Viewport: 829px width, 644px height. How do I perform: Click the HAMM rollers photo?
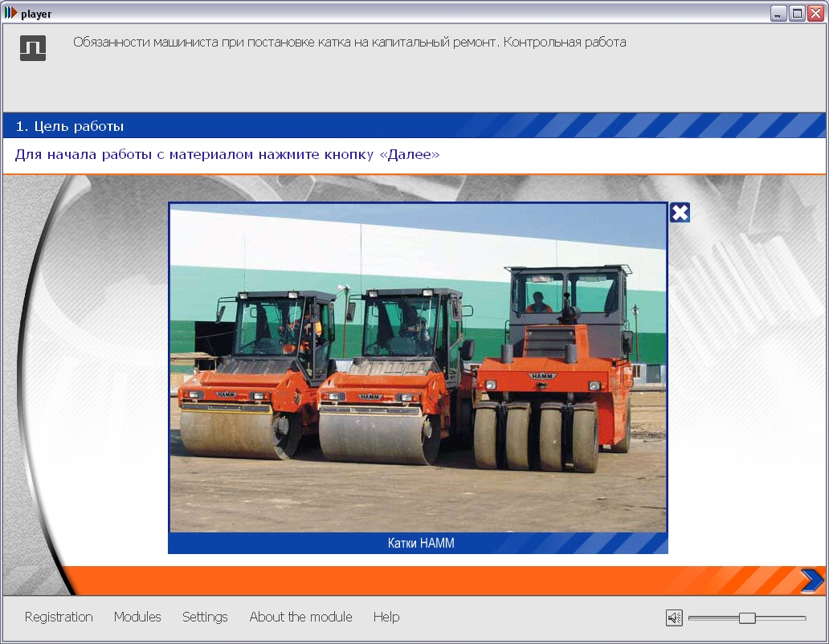(418, 369)
